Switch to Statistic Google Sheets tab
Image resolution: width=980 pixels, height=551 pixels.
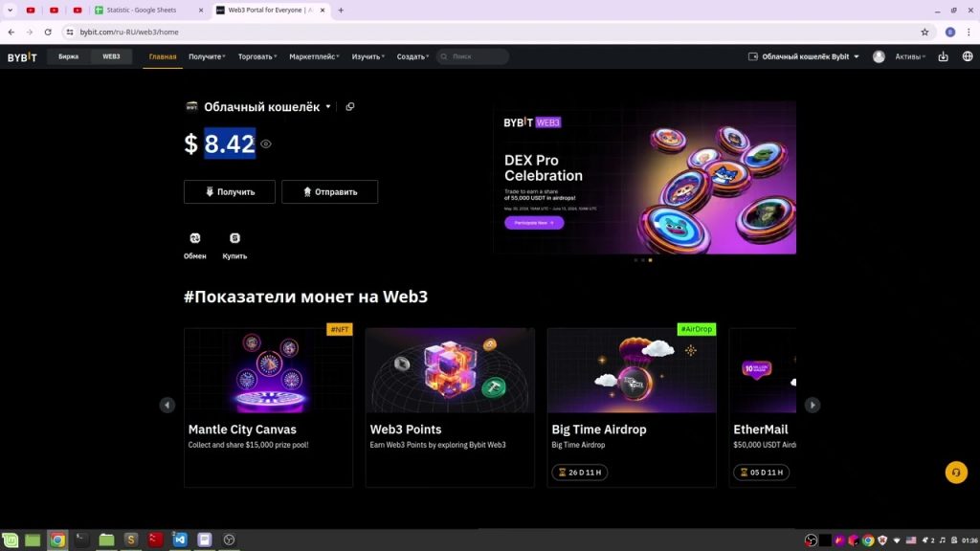click(x=148, y=10)
